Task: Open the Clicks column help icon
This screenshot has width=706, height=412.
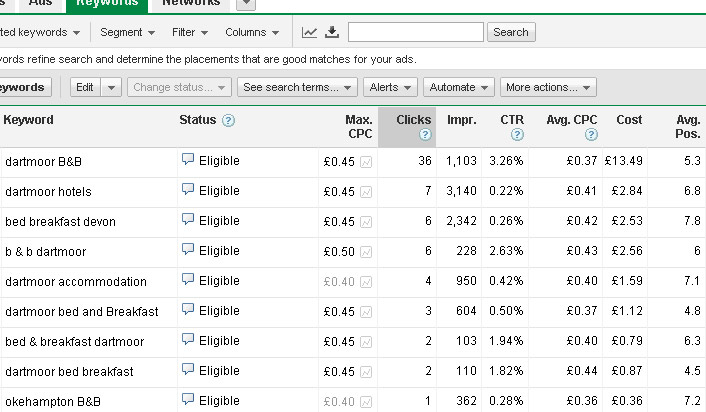Action: point(425,135)
